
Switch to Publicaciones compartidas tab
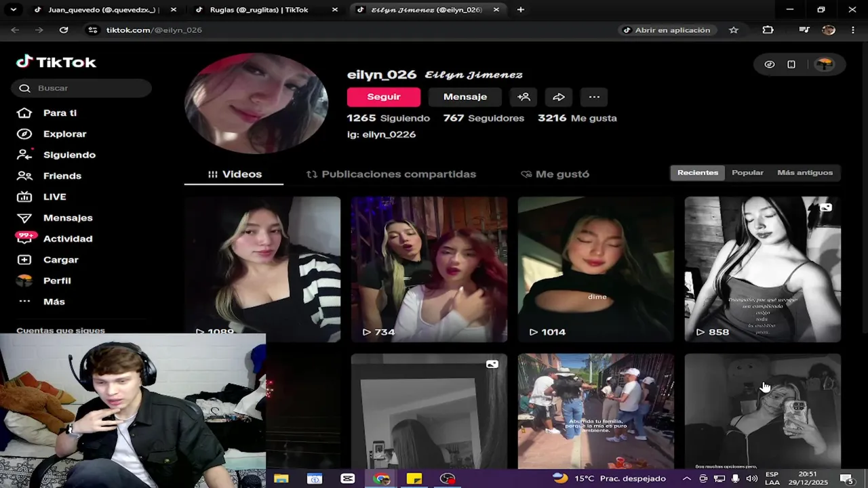391,174
